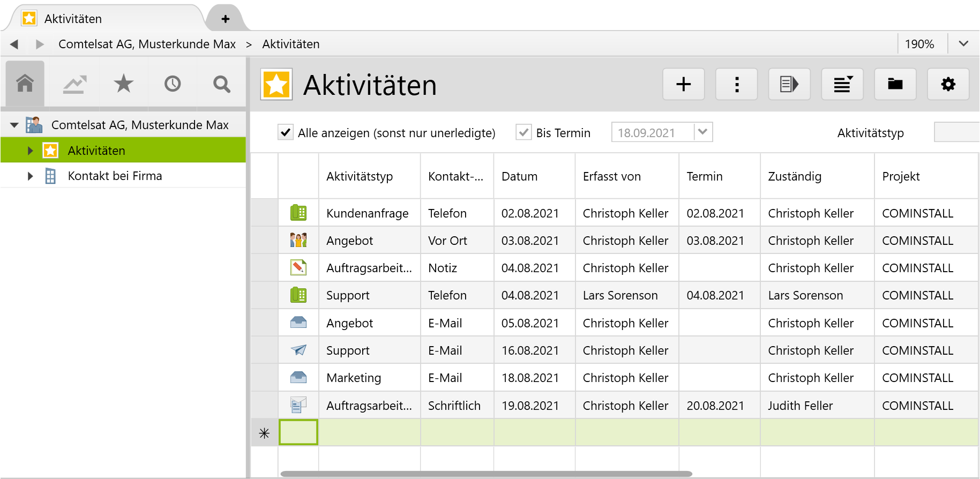Click the horizontal scrollbar of table

point(485,474)
